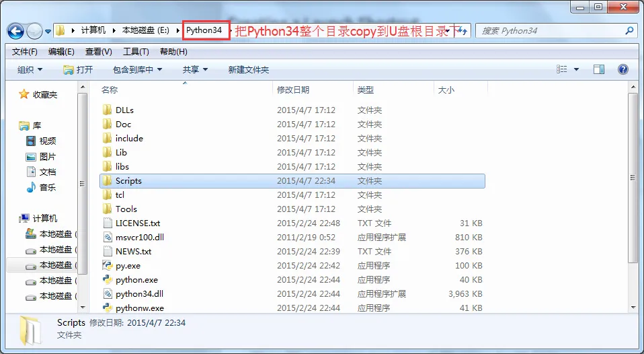Select the py.exe launcher icon
Screen dimensions: 644x354
[x=107, y=265]
